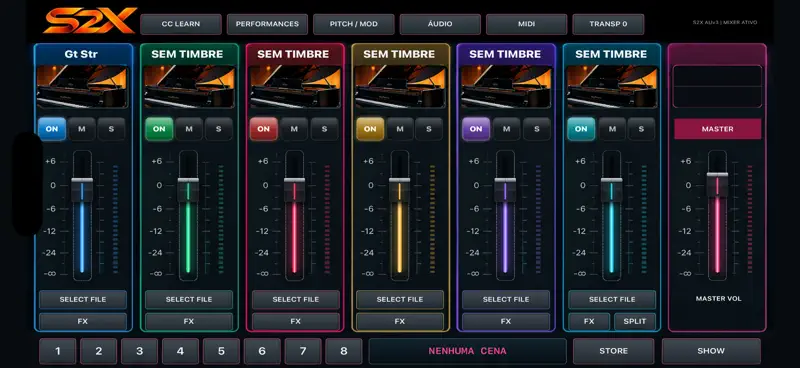Toggle the yellow ON button of channel four
Screen dimensions: 800x368
[370, 129]
